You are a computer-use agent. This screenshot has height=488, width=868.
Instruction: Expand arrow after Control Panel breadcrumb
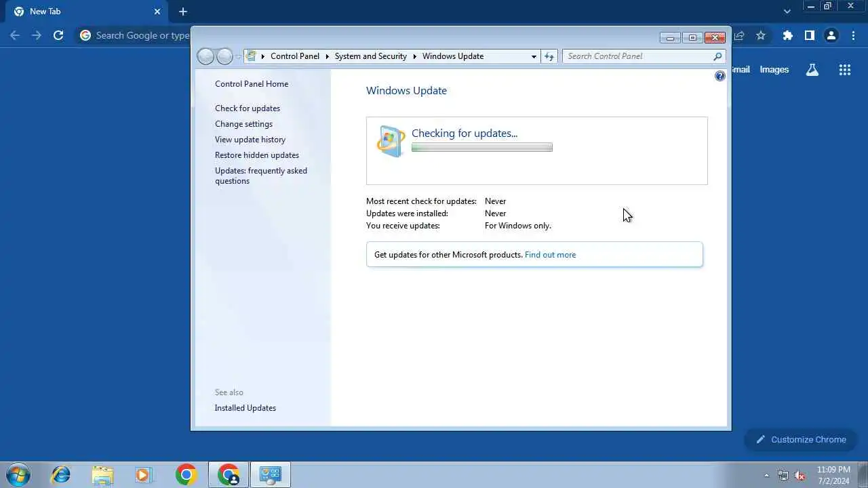[x=327, y=56]
